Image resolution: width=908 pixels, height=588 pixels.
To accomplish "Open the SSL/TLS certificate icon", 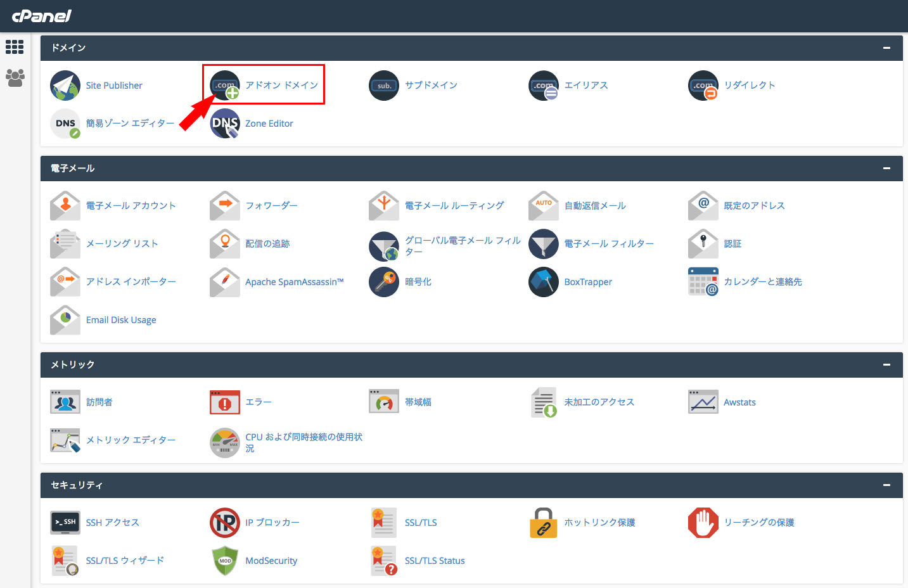I will click(x=384, y=523).
